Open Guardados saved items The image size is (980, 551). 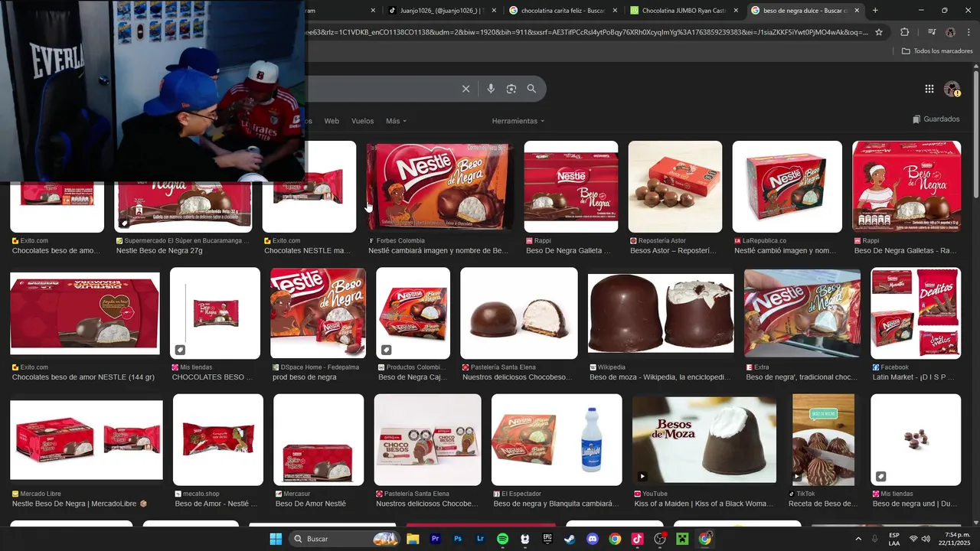tap(936, 119)
